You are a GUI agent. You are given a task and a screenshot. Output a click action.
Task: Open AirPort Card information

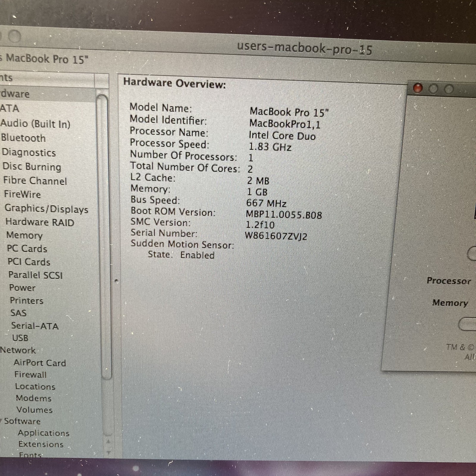[40, 363]
